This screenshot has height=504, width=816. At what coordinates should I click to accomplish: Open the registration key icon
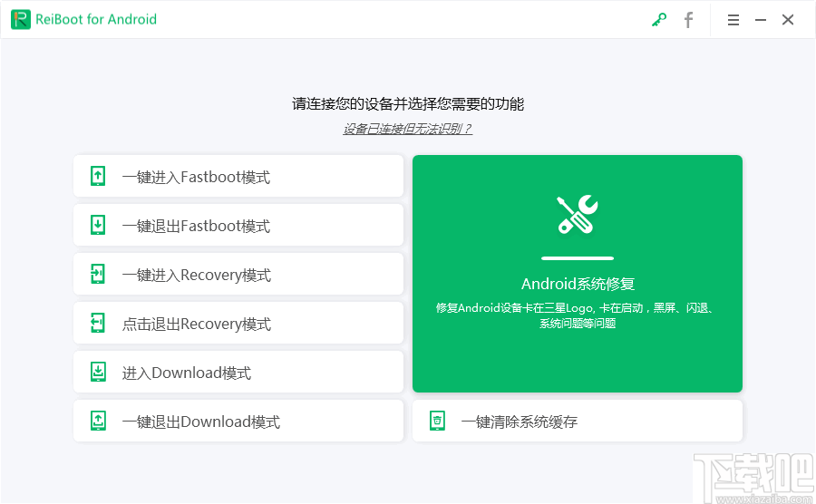(659, 20)
